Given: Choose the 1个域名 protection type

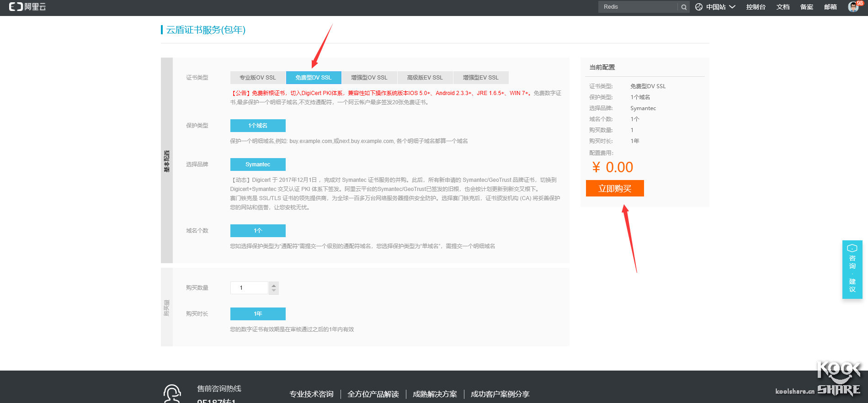Looking at the screenshot, I should (258, 126).
